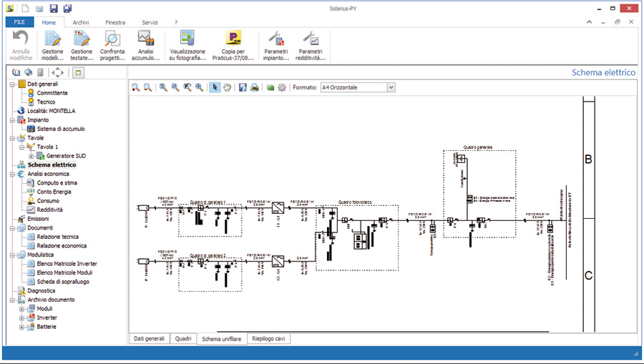644x364 pixels.
Task: Click the Annulla modifiche button
Action: pos(21,46)
